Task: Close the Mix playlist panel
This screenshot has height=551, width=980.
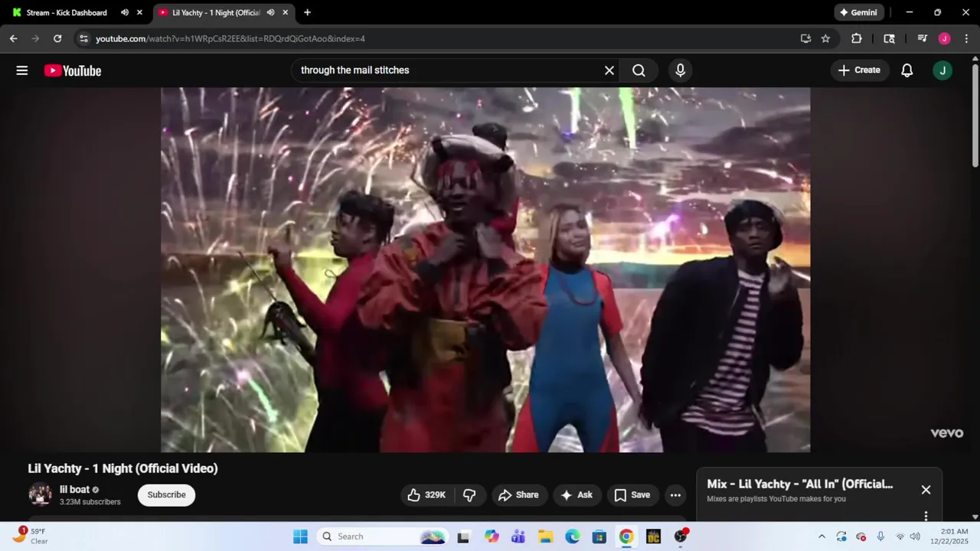Action: (x=926, y=490)
